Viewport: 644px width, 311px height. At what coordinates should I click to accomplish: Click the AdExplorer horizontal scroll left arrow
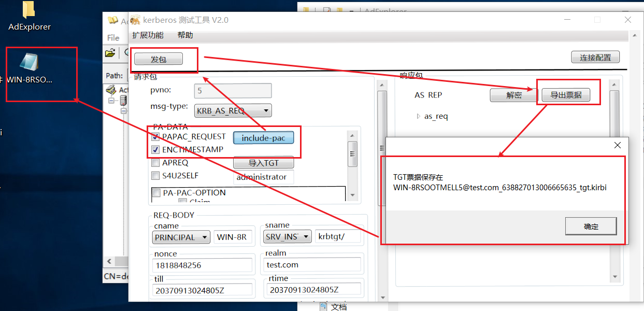[x=108, y=262]
